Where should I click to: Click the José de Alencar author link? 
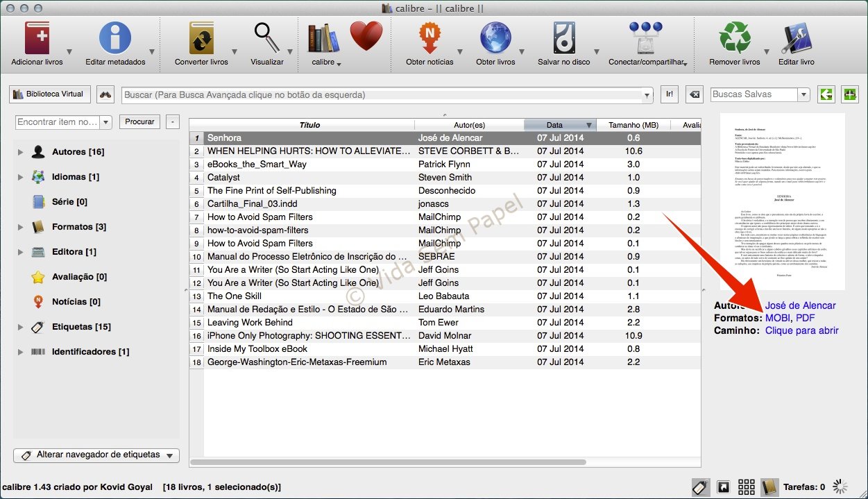(x=800, y=305)
